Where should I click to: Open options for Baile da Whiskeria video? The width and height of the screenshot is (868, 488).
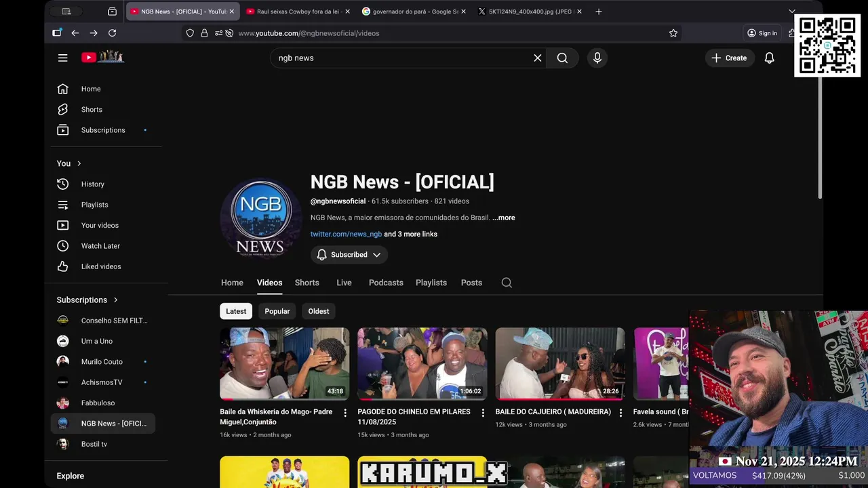pyautogui.click(x=345, y=413)
